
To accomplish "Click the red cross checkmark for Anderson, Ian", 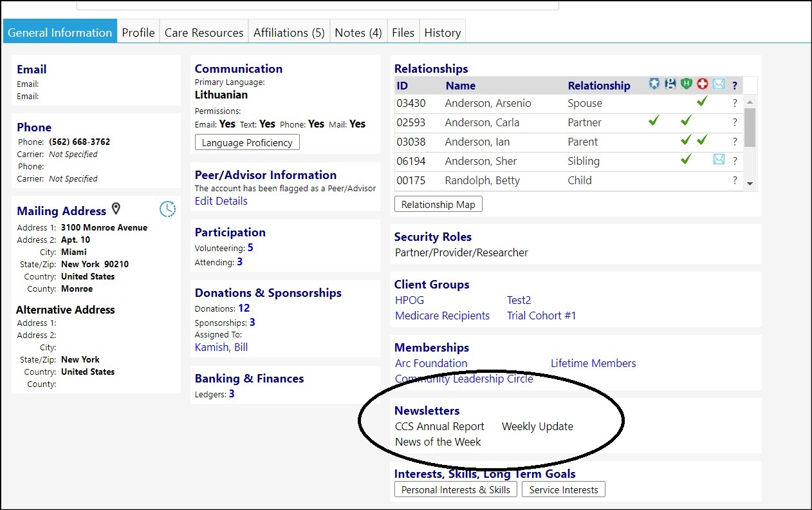I will point(702,140).
